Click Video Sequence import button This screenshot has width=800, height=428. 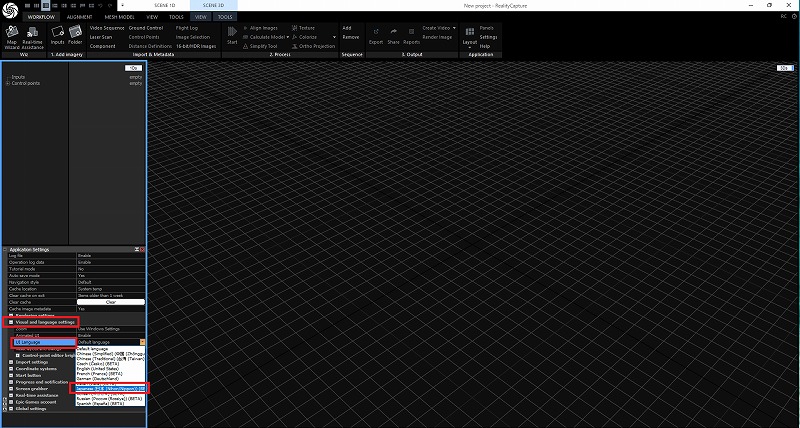[x=107, y=28]
